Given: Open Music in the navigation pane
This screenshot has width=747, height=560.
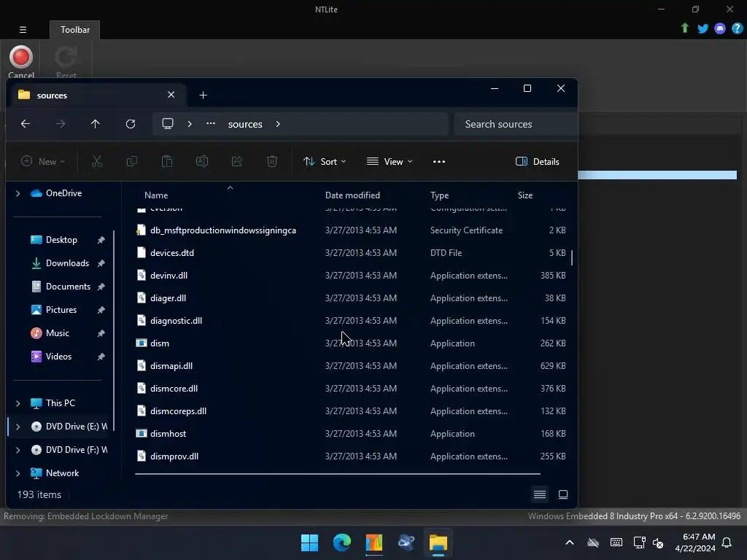Looking at the screenshot, I should (57, 333).
